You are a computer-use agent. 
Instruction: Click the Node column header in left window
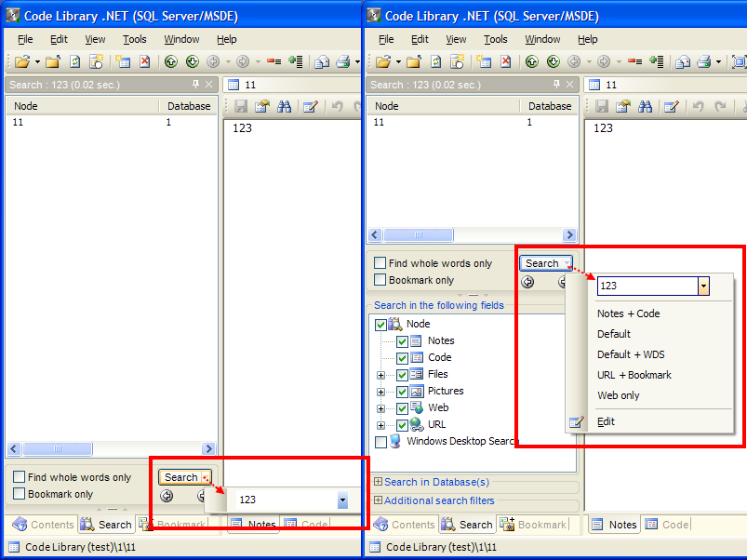pos(82,106)
